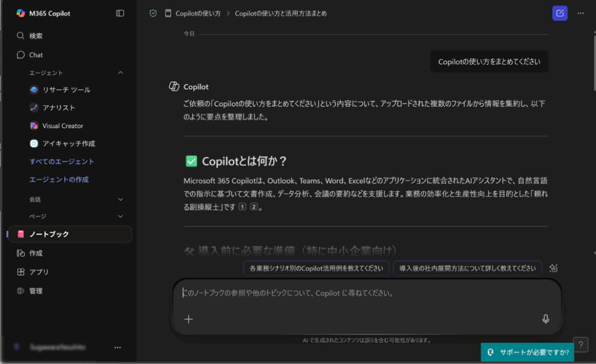Click the 今日 date label
Viewport: 596px width, 364px height.
coord(189,34)
